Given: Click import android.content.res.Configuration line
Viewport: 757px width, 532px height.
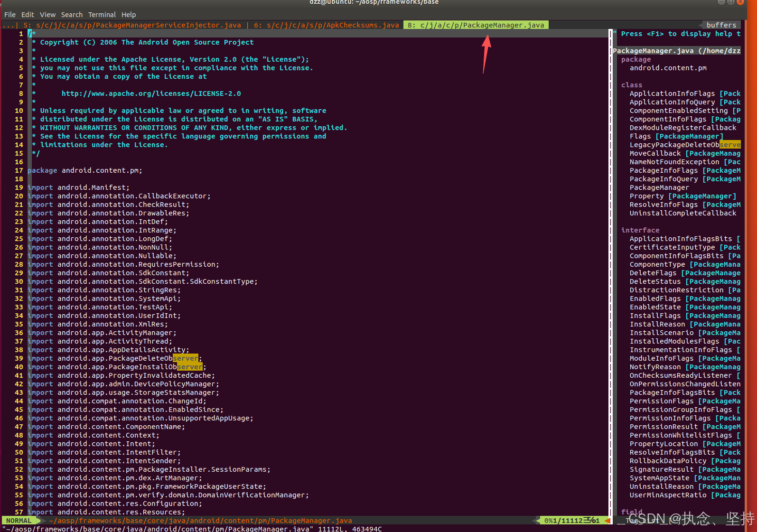Looking at the screenshot, I should [115, 504].
